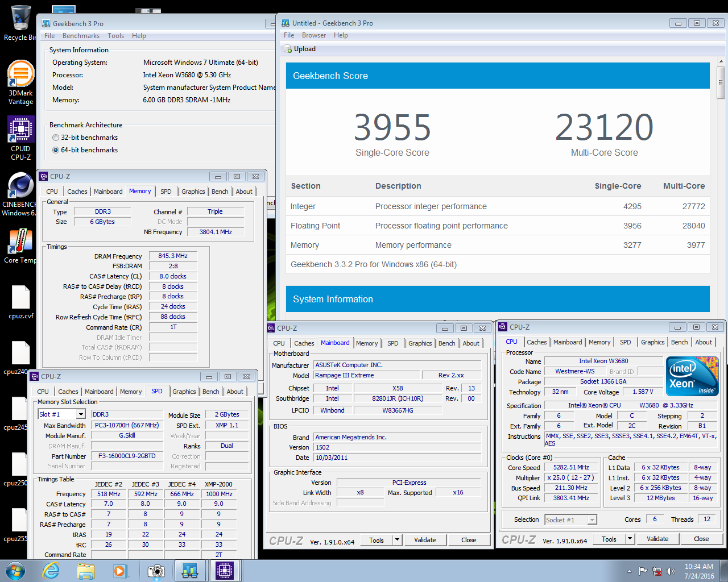Click the title icon of Untitled Geekbench window
The image size is (728, 582).
tap(286, 23)
